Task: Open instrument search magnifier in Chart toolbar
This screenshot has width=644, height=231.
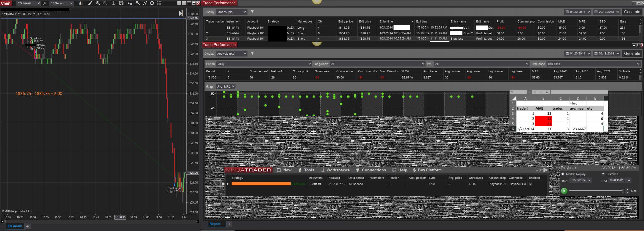Action: [45, 3]
